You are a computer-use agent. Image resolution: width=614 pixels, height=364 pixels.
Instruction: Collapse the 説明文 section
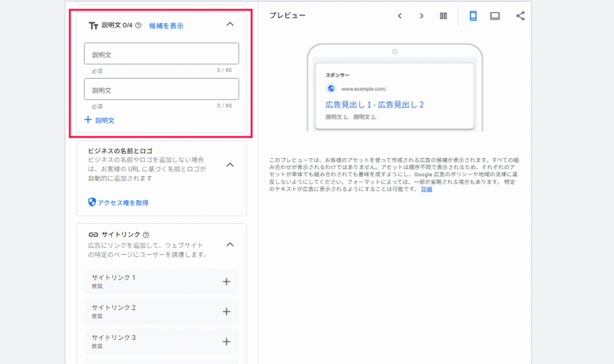[230, 25]
